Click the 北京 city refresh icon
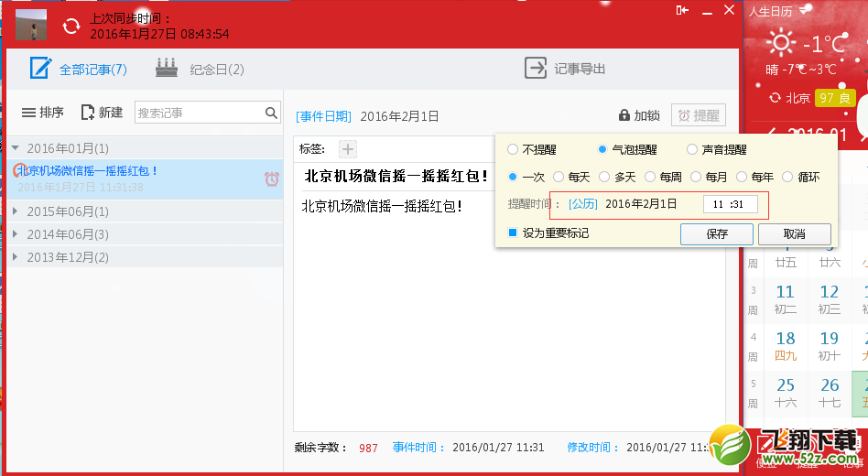868x476 pixels. [x=775, y=98]
